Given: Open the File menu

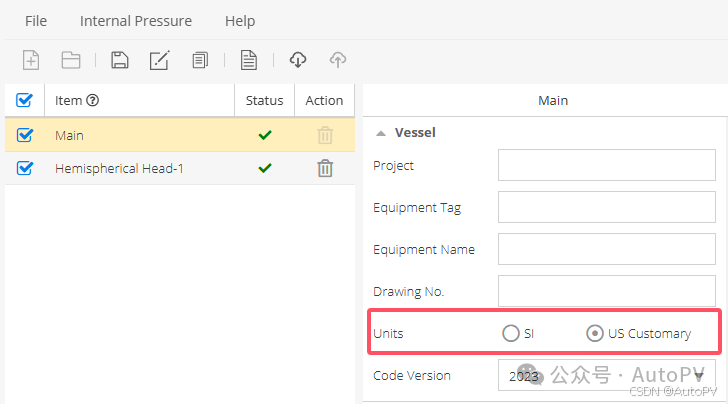Looking at the screenshot, I should 36,20.
